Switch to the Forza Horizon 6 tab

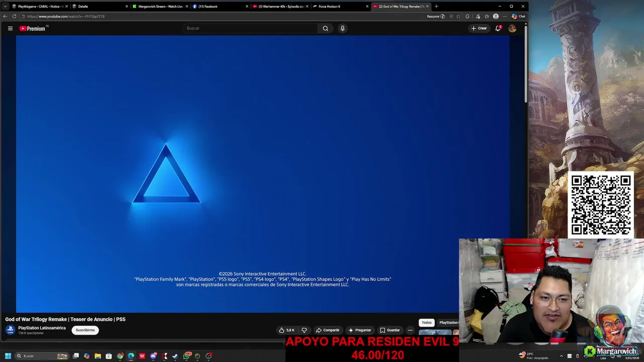(341, 7)
